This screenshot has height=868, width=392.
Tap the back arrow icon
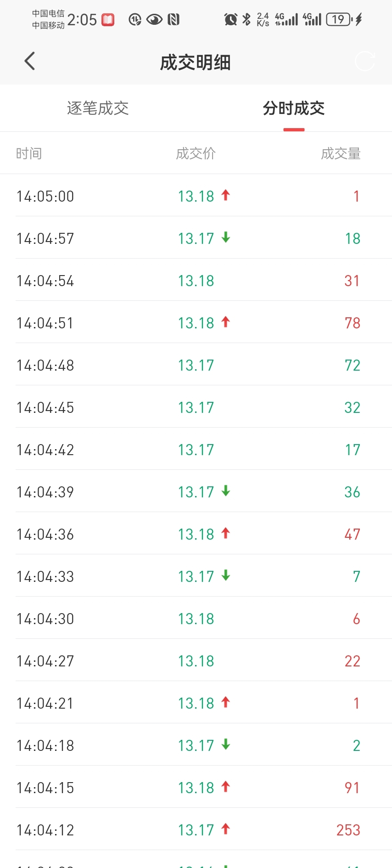coord(30,61)
